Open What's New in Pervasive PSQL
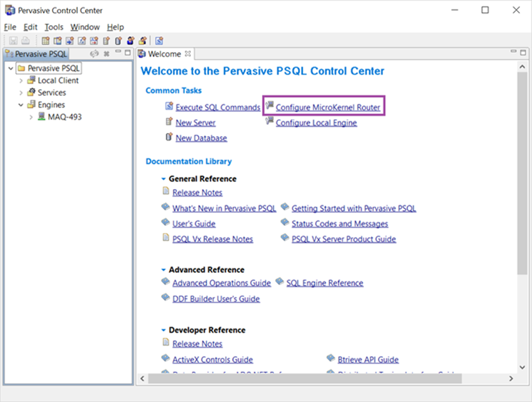Screen dimensions: 532x402 coord(224,208)
